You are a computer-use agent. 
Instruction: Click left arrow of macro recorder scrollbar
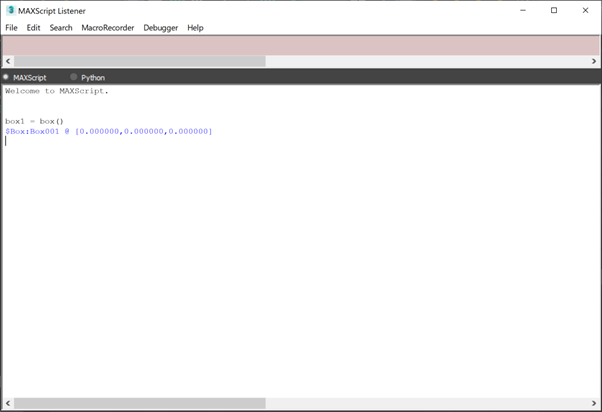[x=8, y=61]
